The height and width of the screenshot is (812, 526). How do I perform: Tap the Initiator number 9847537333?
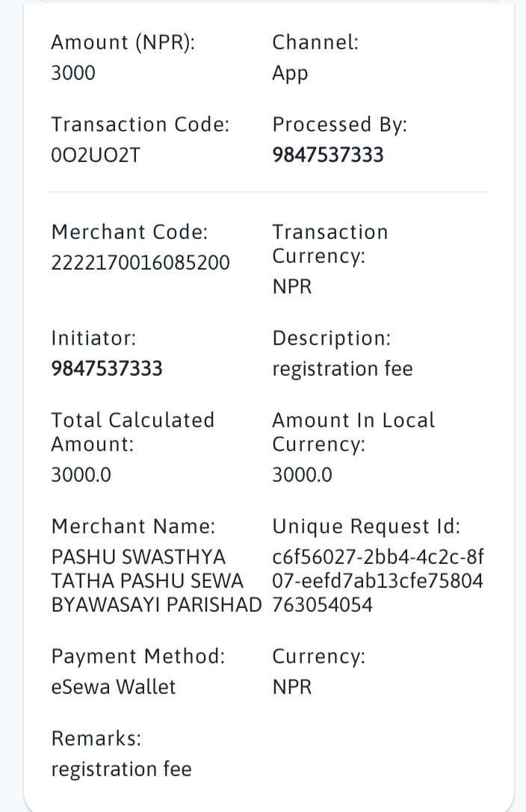(x=107, y=369)
